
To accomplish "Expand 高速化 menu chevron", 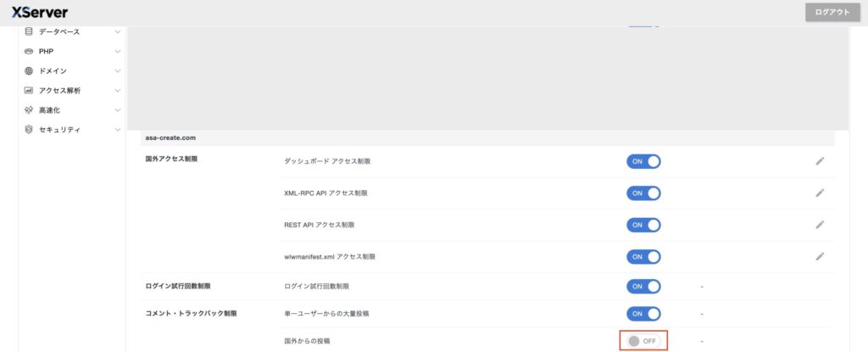I will coord(117,109).
